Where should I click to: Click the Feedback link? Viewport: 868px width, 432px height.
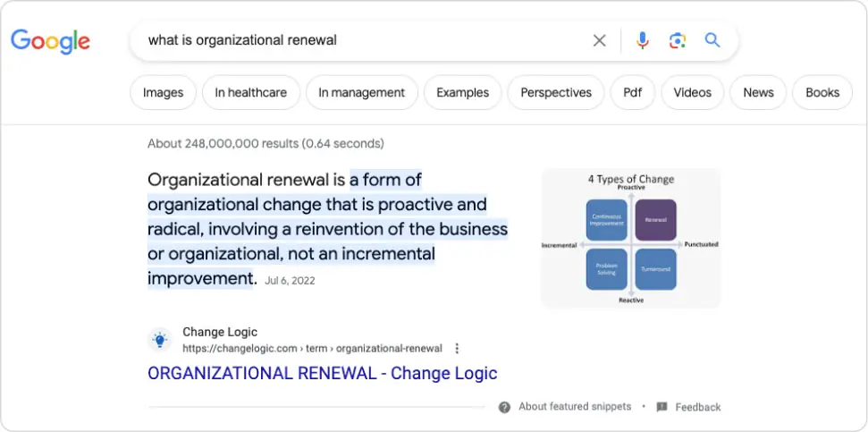(x=698, y=407)
